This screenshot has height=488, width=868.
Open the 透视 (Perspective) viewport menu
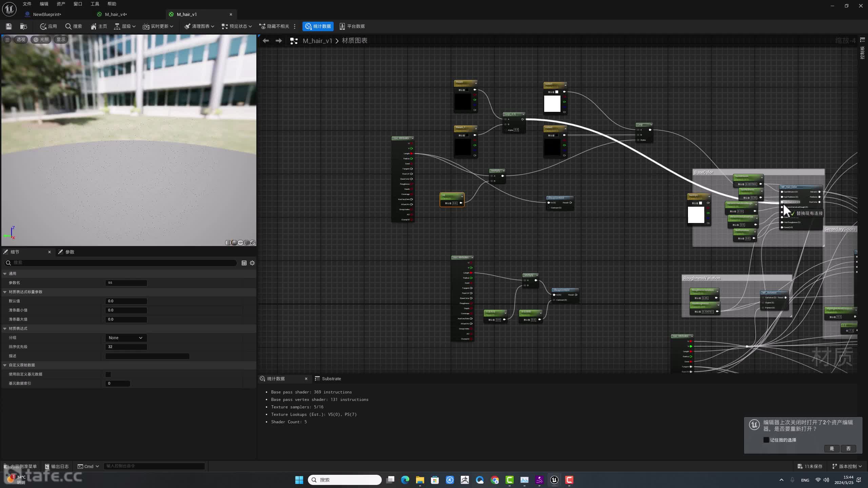21,39
